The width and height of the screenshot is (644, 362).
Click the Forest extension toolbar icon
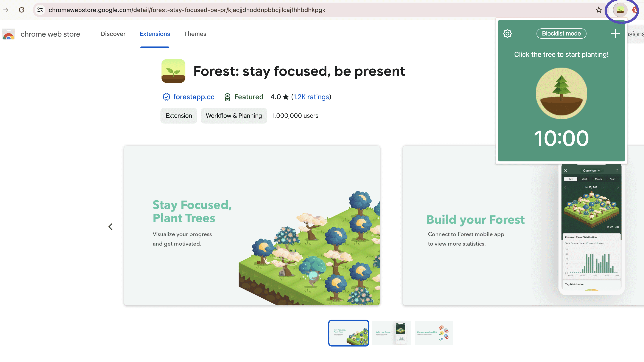(620, 10)
